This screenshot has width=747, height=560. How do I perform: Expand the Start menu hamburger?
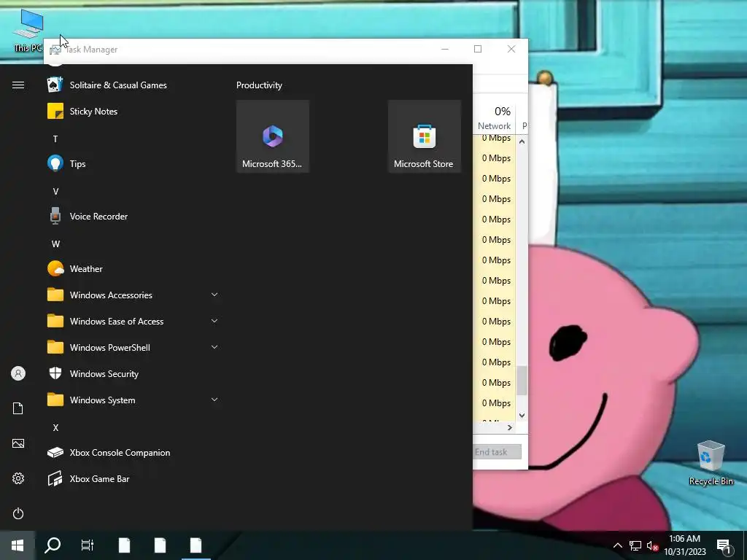point(18,85)
